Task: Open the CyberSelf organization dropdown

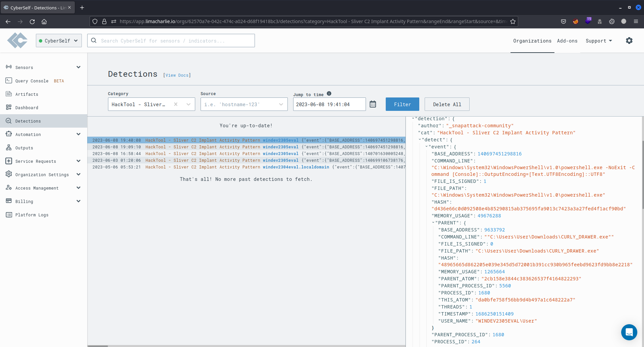Action: coord(59,41)
